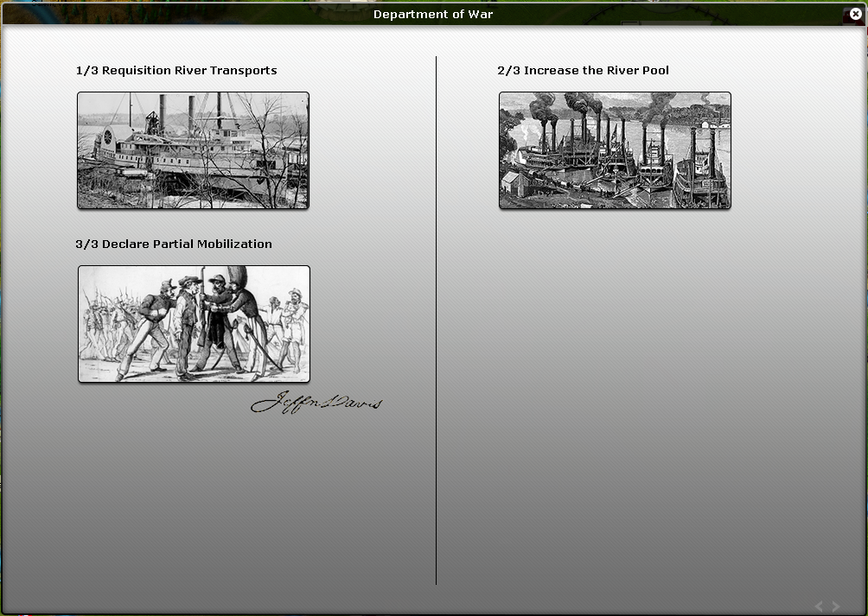
Task: Select the Requisition River Transports steamboat picture
Action: tap(193, 150)
